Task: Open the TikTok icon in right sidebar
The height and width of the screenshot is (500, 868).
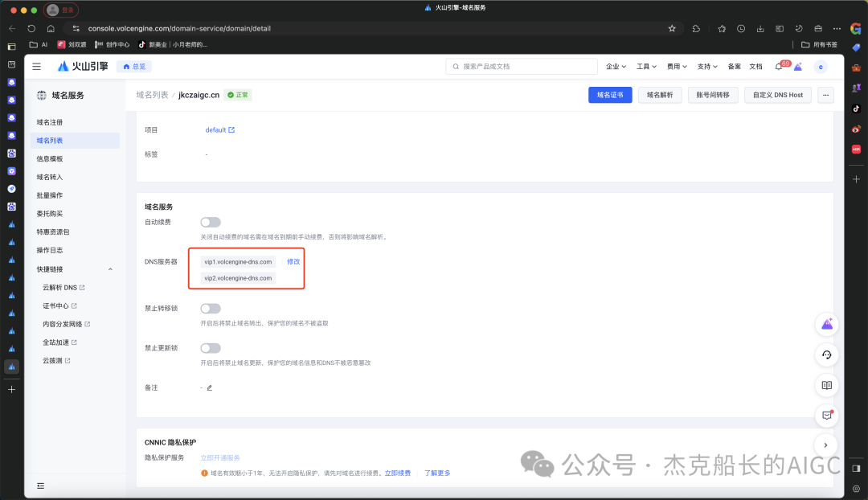Action: click(857, 109)
